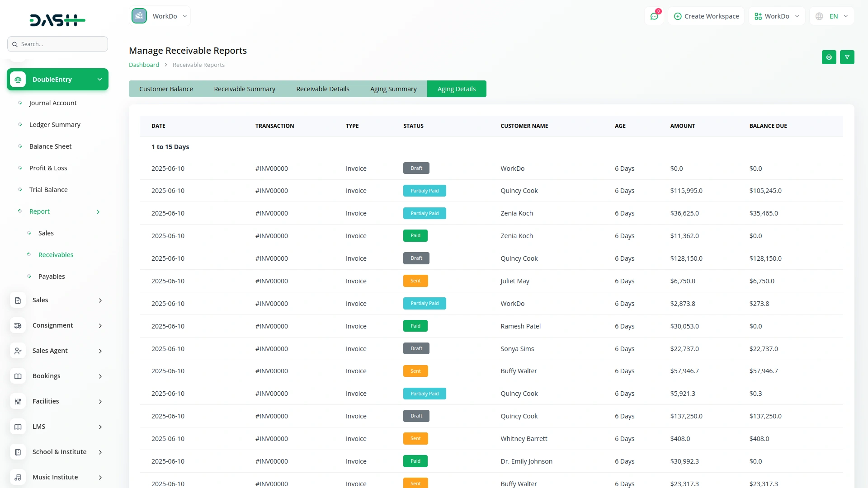Open the EN language dropdown

click(832, 16)
